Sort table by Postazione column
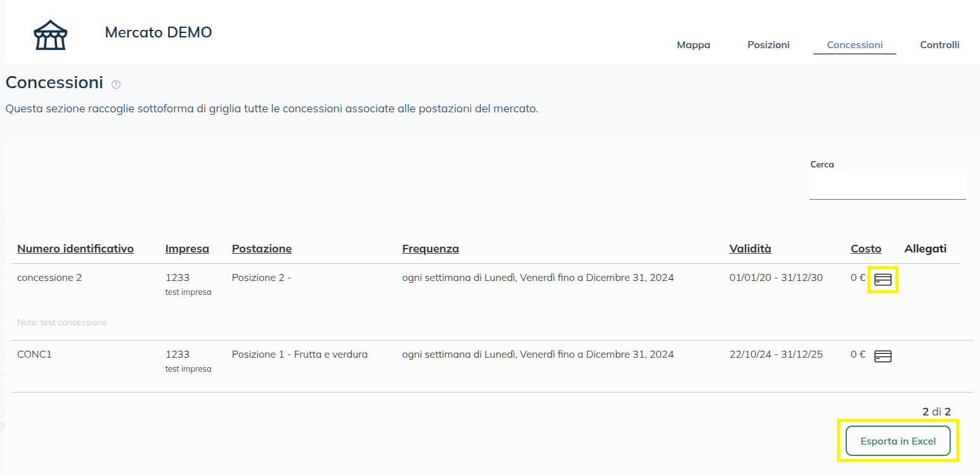The width and height of the screenshot is (980, 475). click(x=262, y=249)
